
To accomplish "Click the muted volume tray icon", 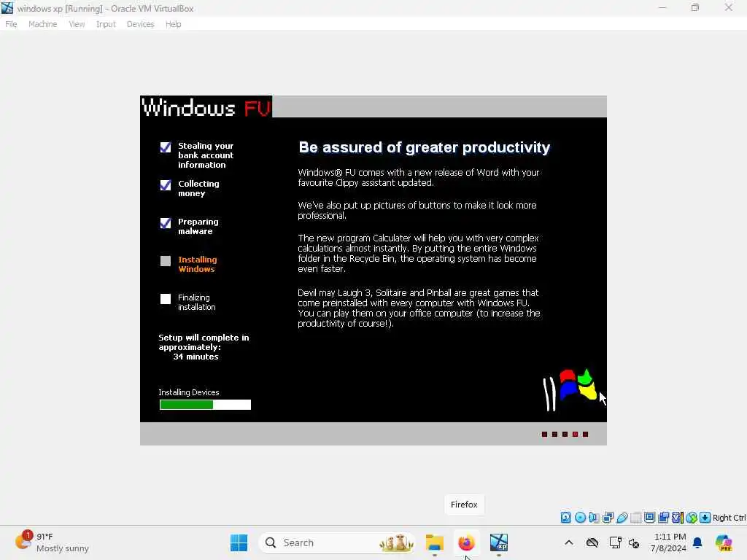I will [x=634, y=542].
